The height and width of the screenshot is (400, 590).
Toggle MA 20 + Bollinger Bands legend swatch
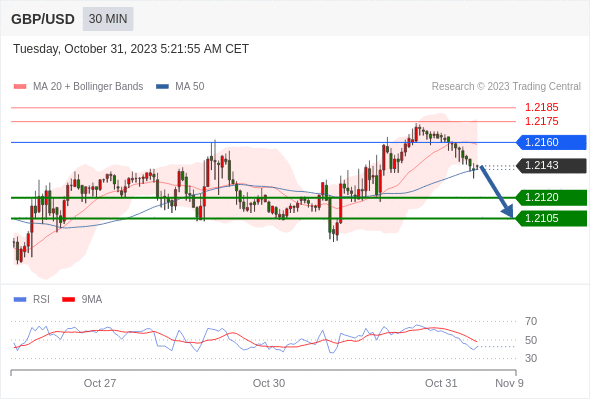pyautogui.click(x=20, y=87)
